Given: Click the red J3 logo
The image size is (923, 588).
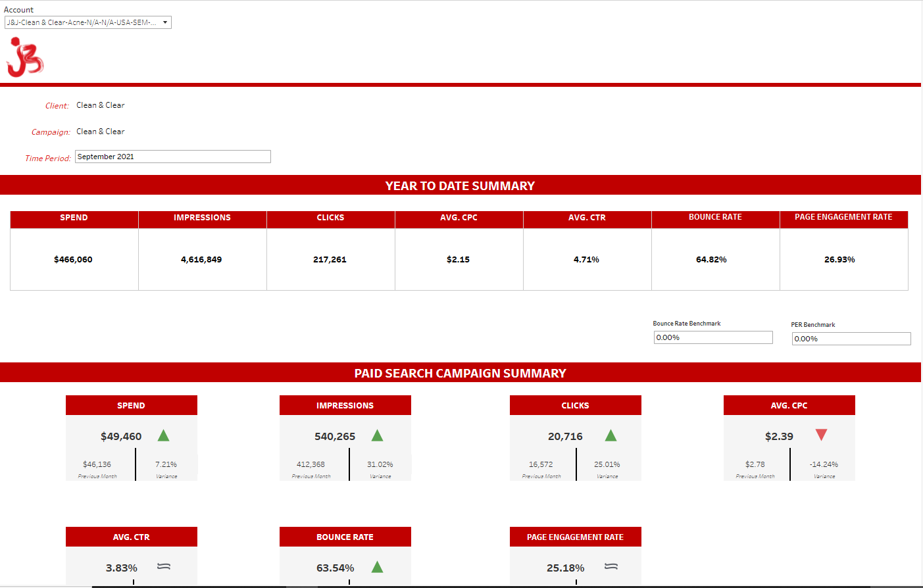Looking at the screenshot, I should (x=25, y=57).
